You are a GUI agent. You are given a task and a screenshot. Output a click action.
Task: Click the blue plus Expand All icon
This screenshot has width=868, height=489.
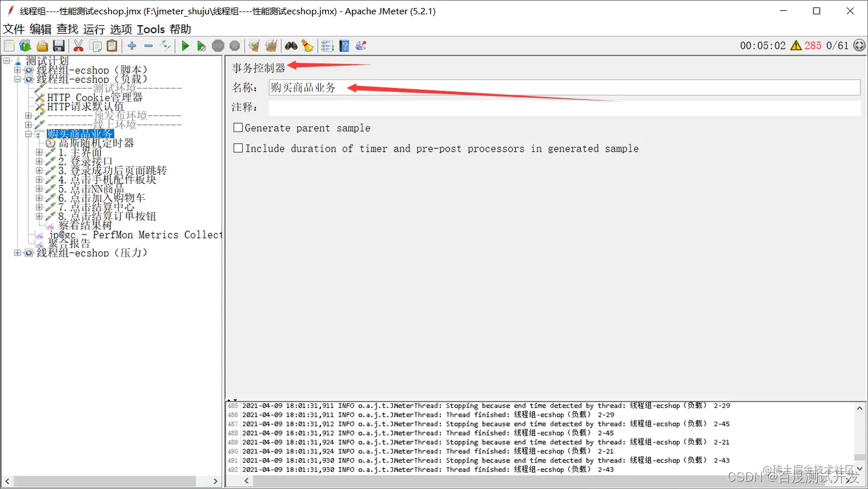132,46
